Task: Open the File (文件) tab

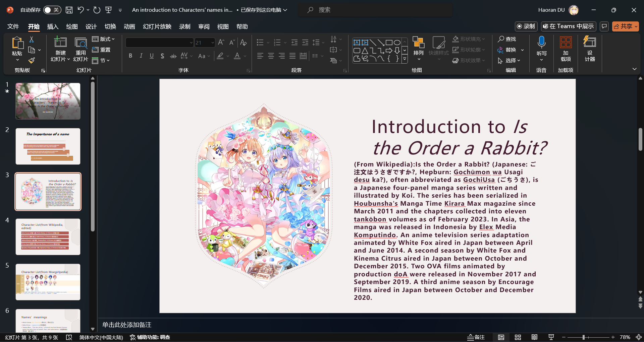Action: click(13, 26)
